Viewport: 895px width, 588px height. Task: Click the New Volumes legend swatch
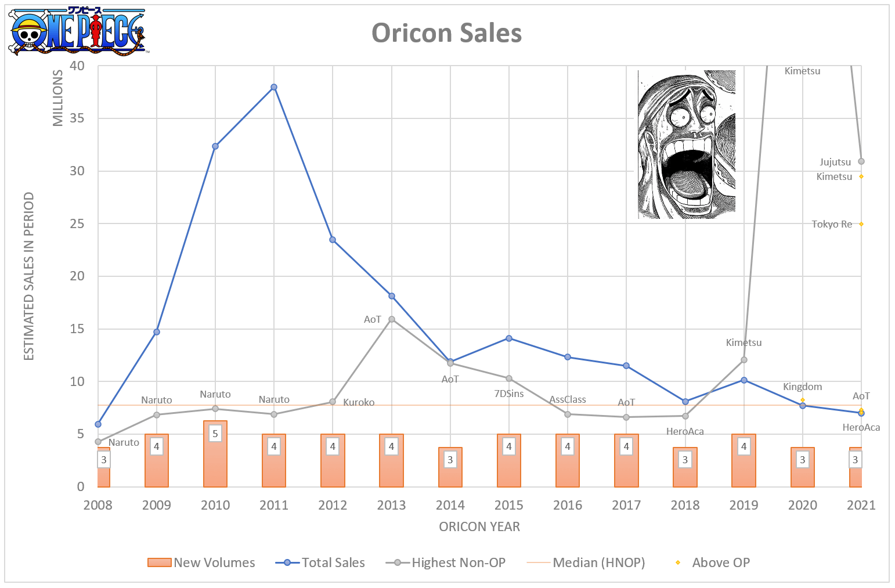(160, 562)
